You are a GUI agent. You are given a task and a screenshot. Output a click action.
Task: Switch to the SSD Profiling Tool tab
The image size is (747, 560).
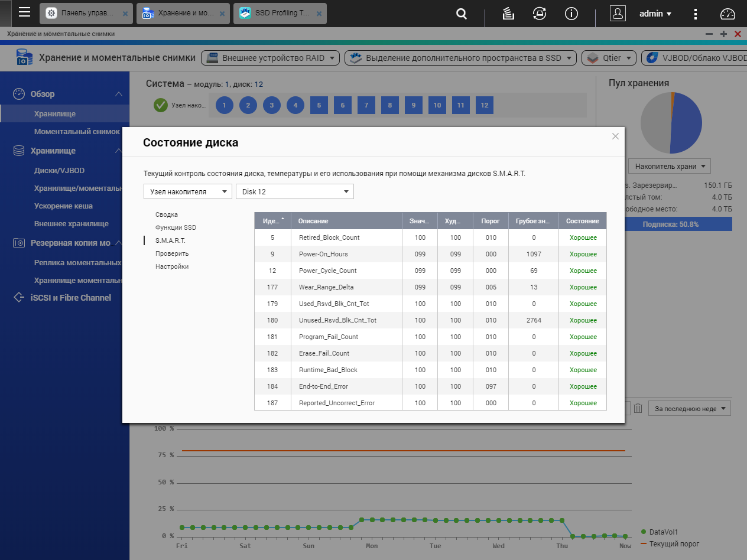(x=280, y=13)
